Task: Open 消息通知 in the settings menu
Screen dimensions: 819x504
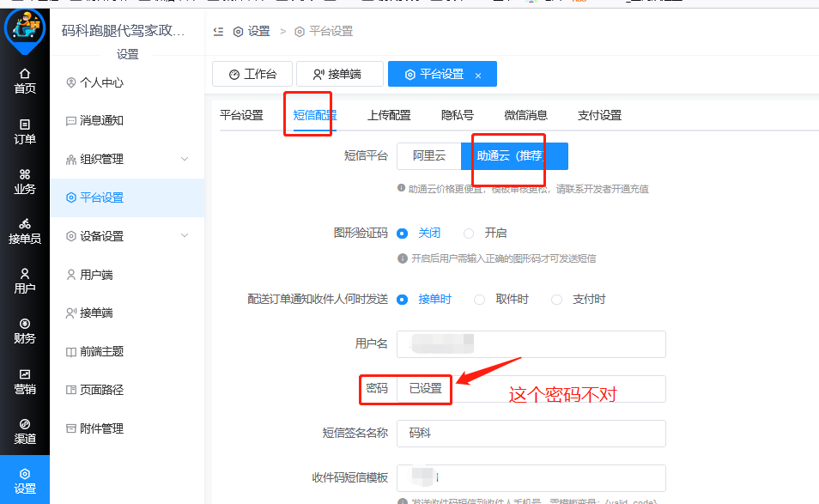Action: [x=127, y=121]
